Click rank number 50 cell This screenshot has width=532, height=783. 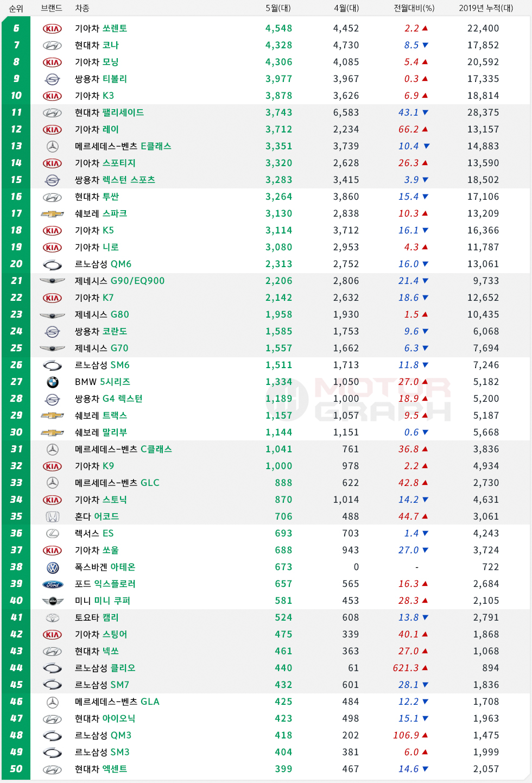(16, 769)
